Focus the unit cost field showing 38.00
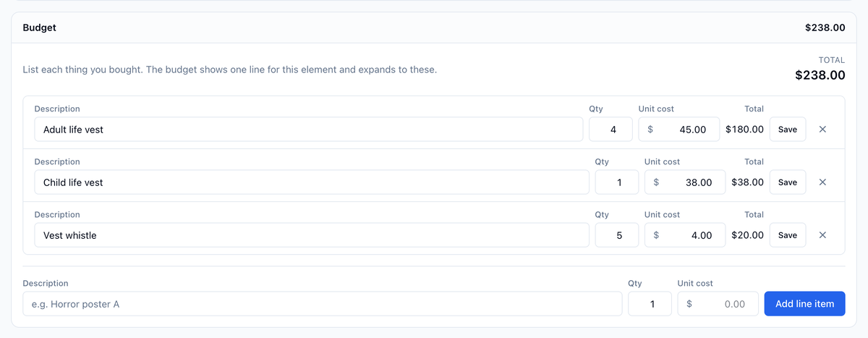868x338 pixels. pyautogui.click(x=684, y=182)
